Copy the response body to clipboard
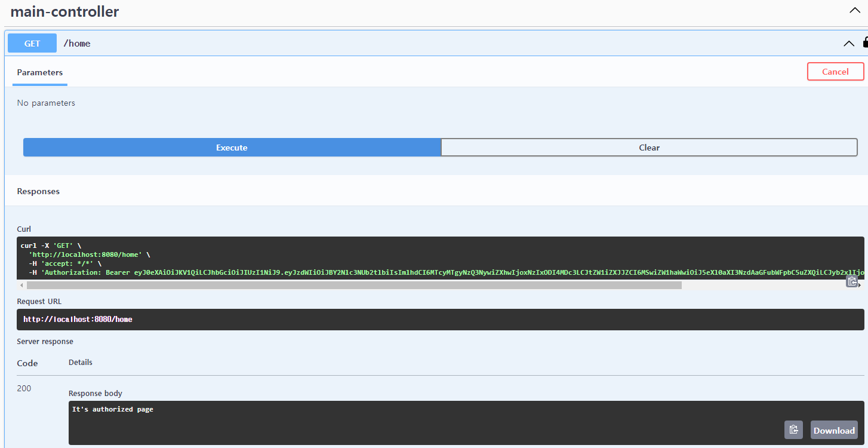The height and width of the screenshot is (448, 868). pos(793,430)
